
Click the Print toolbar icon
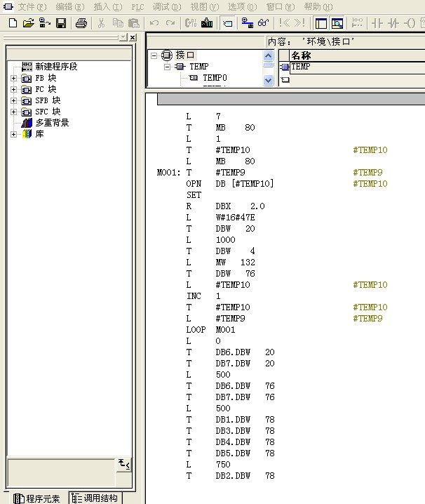pyautogui.click(x=81, y=23)
